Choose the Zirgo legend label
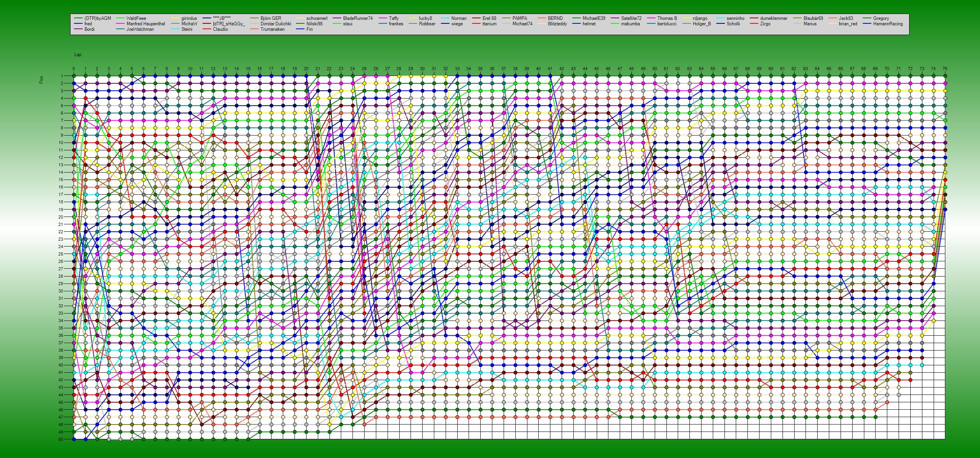This screenshot has width=980, height=458. (765, 24)
